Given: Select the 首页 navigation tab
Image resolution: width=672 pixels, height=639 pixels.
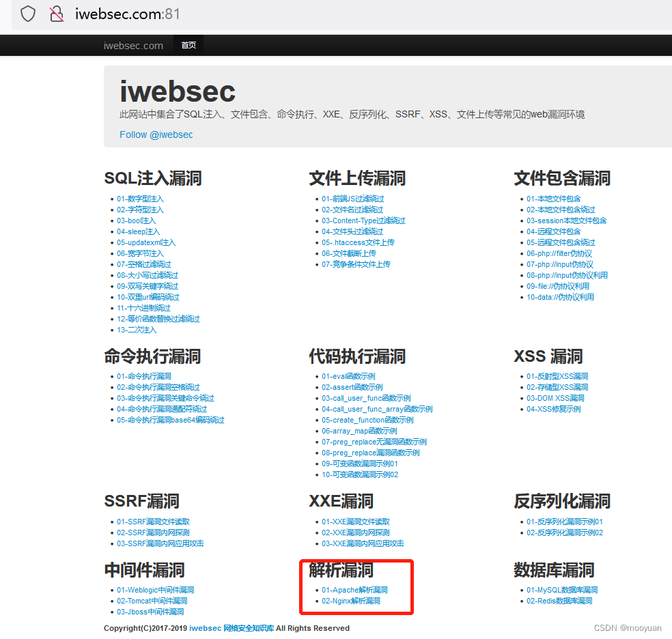Looking at the screenshot, I should [x=188, y=45].
